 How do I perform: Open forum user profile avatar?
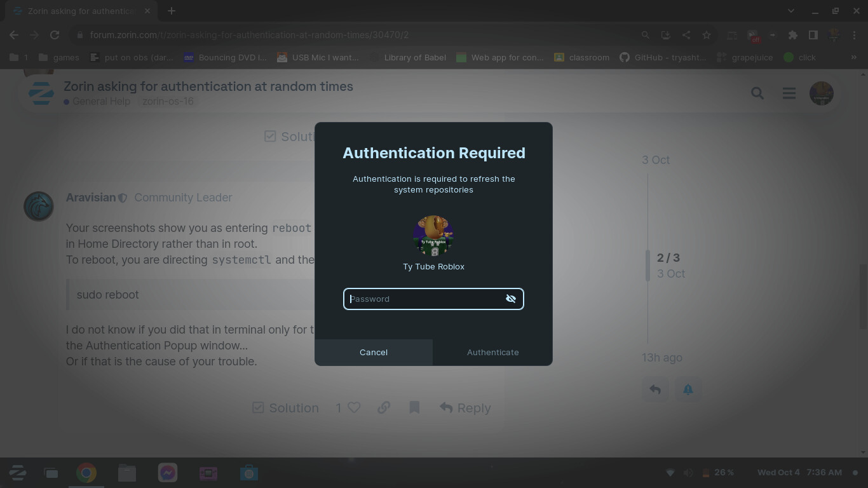(821, 93)
